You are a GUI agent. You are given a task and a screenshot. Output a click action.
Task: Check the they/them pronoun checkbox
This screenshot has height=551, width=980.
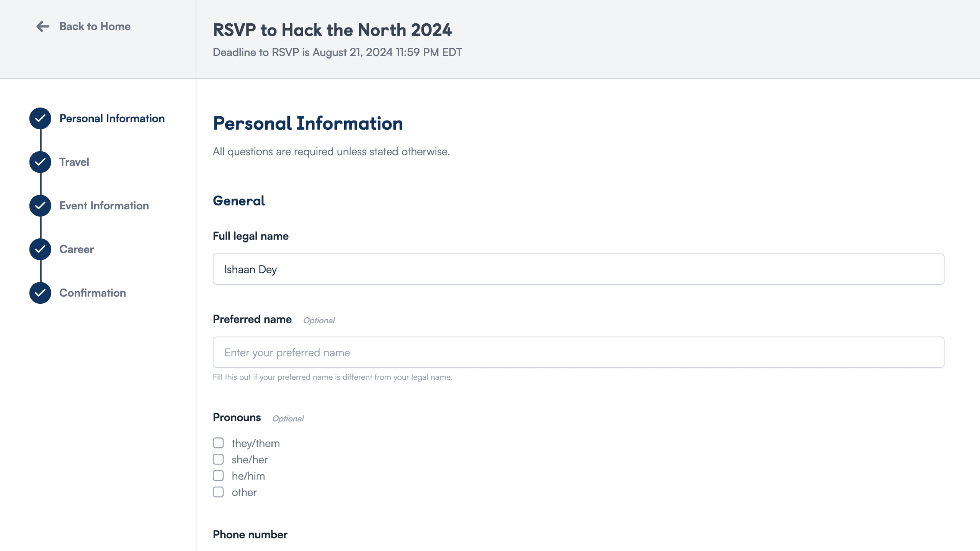coord(218,443)
